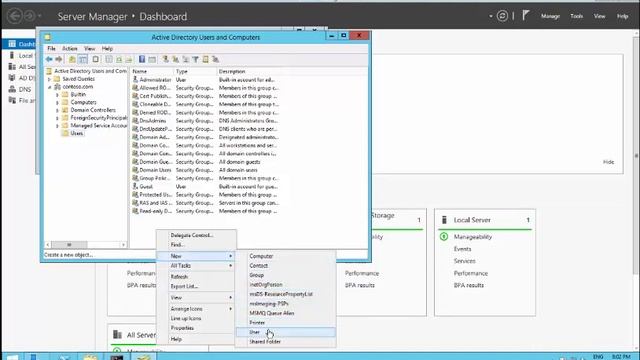The height and width of the screenshot is (360, 640).
Task: Click the Filter funnel toolbar icon
Action: (x=196, y=60)
